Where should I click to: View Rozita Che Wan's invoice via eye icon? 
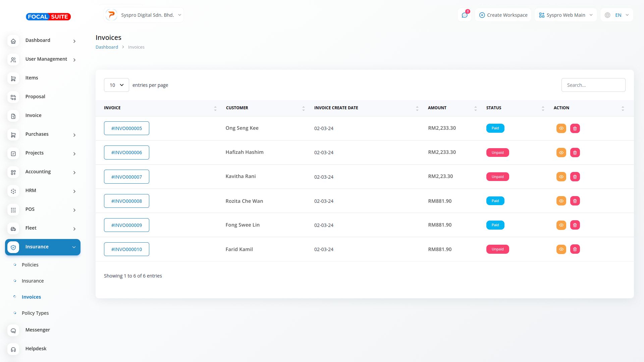(561, 201)
